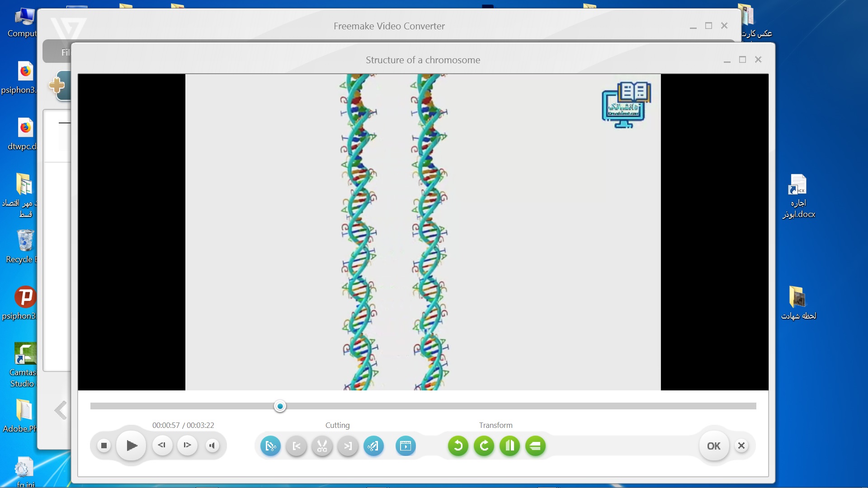Click the Cutting section label
Viewport: 868px width, 488px height.
point(337,425)
